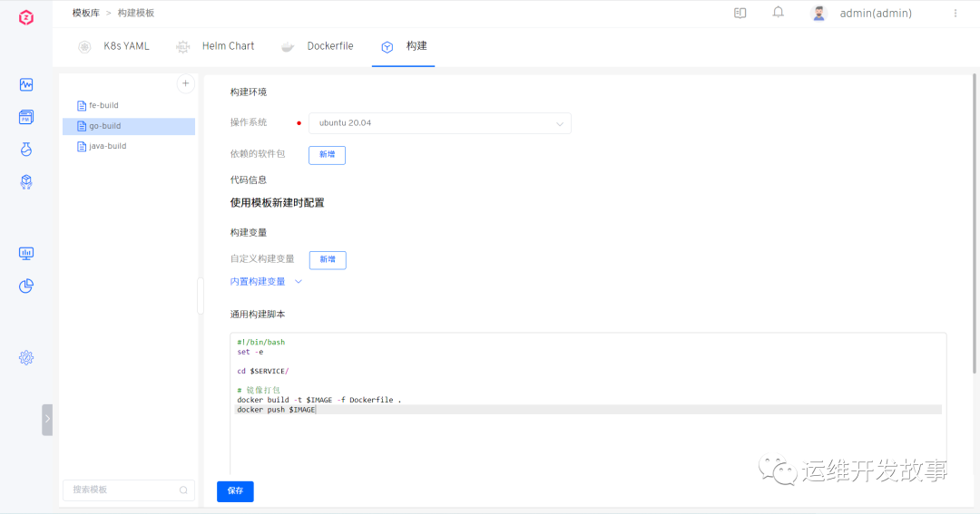Click the 使用模板新建时配置 text
The height and width of the screenshot is (514, 980).
[277, 202]
